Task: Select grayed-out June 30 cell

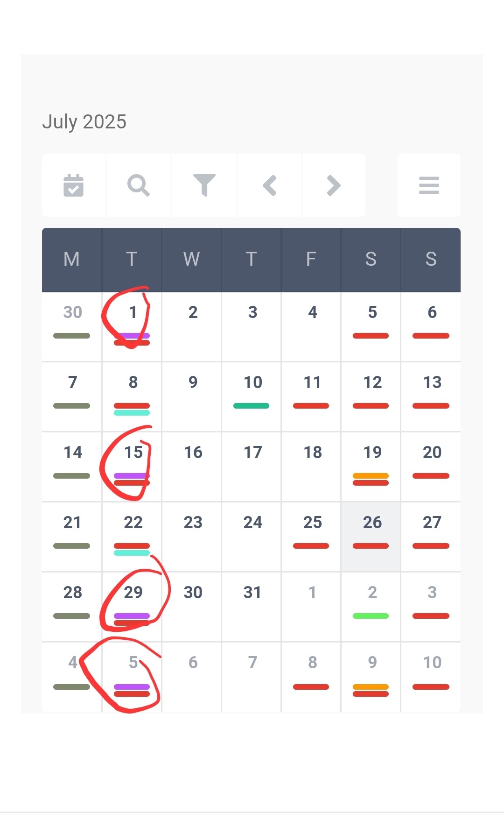Action: [x=72, y=326]
